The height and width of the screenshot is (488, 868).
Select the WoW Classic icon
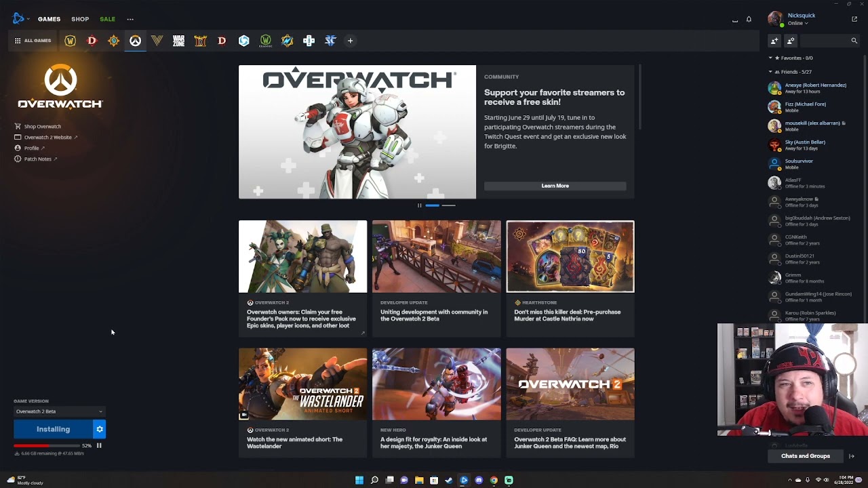[x=265, y=41]
